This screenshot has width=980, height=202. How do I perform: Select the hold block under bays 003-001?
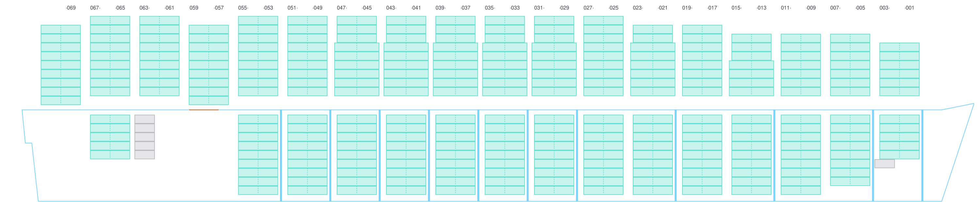(899, 137)
